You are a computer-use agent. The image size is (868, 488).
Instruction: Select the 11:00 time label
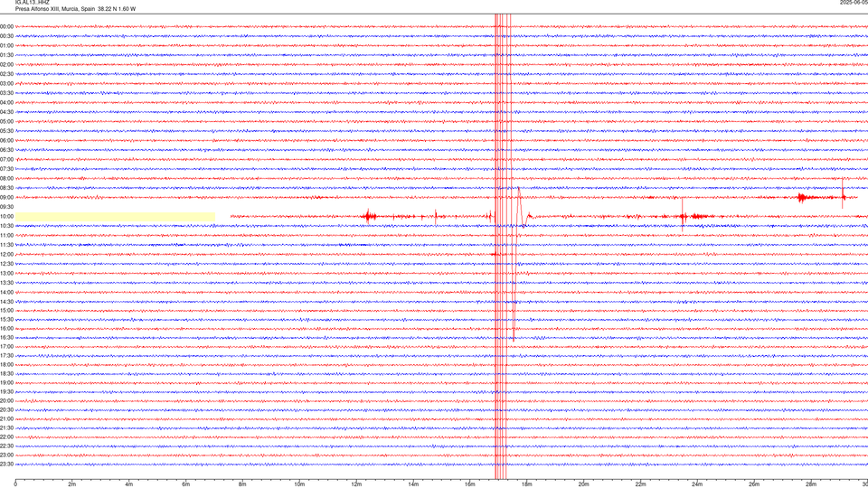6,235
